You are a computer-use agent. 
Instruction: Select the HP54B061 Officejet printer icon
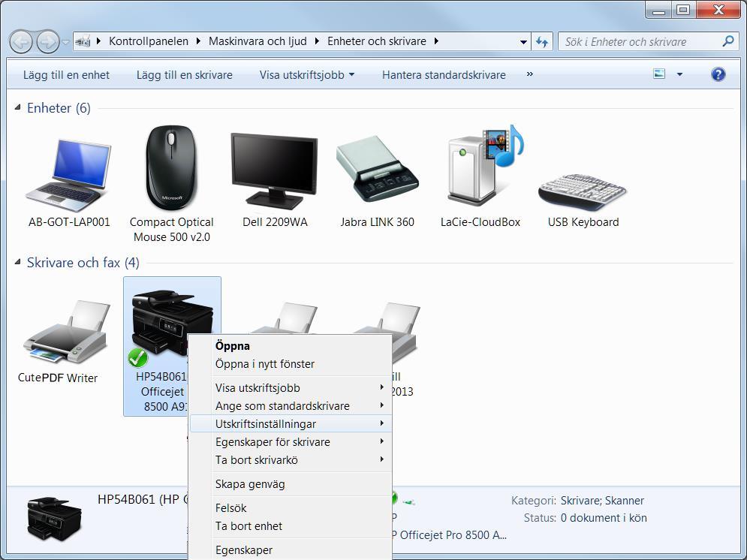172,322
